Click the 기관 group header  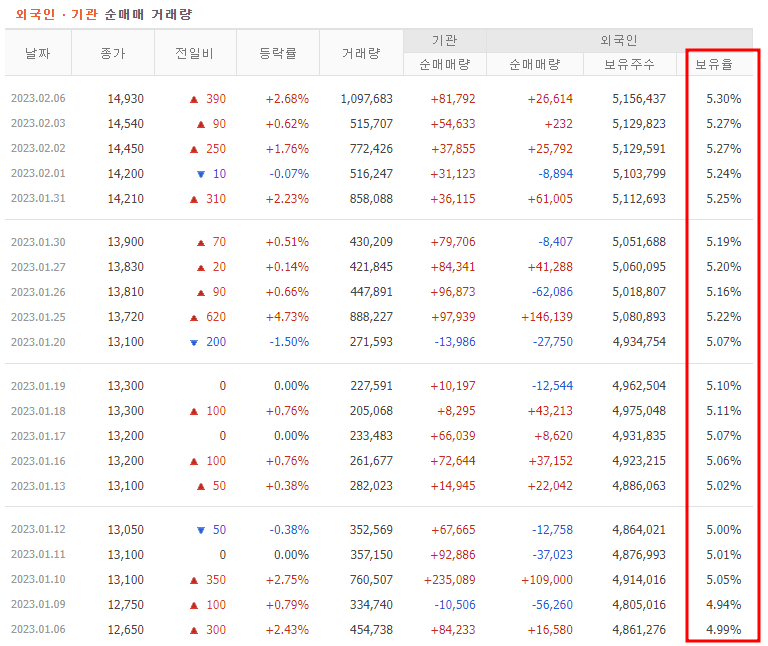444,40
